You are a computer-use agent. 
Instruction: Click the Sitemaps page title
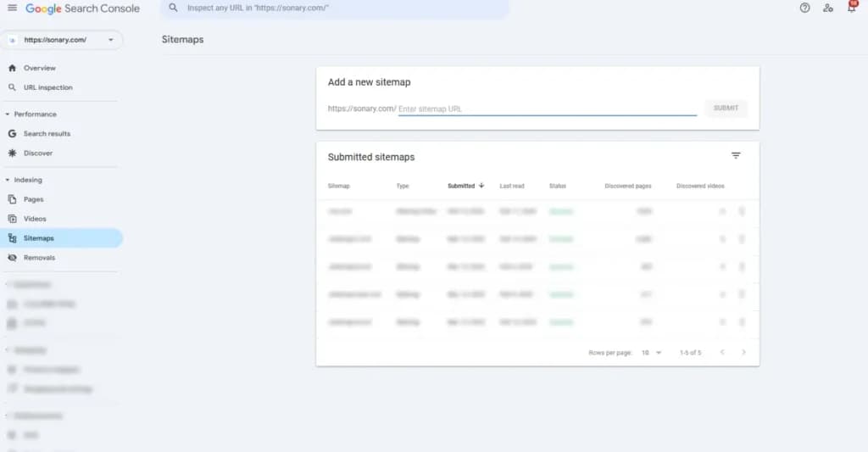pyautogui.click(x=183, y=39)
